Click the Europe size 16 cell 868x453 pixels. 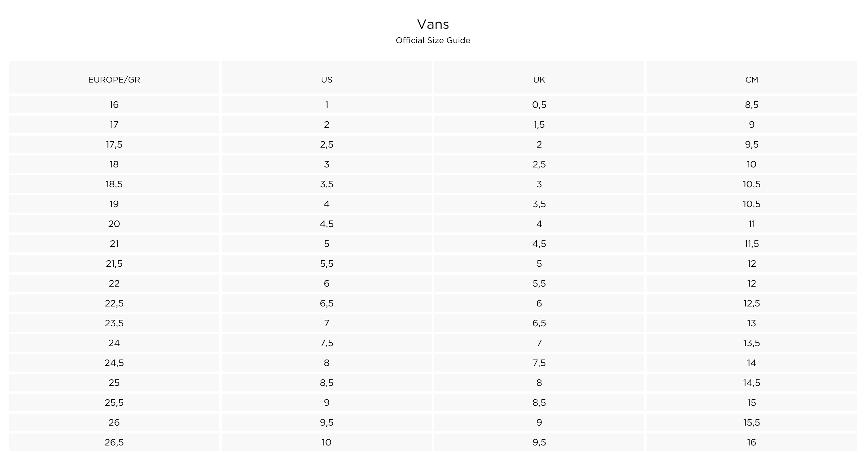114,104
